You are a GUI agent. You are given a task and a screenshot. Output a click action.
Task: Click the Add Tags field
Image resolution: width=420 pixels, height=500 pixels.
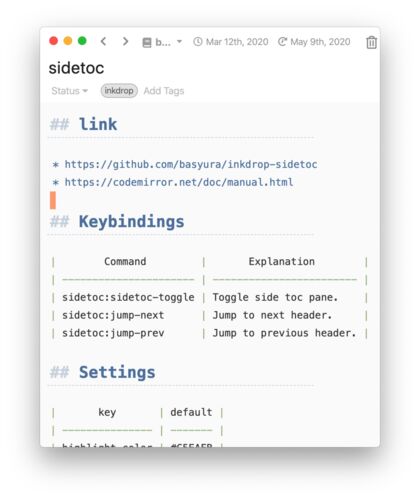point(164,91)
